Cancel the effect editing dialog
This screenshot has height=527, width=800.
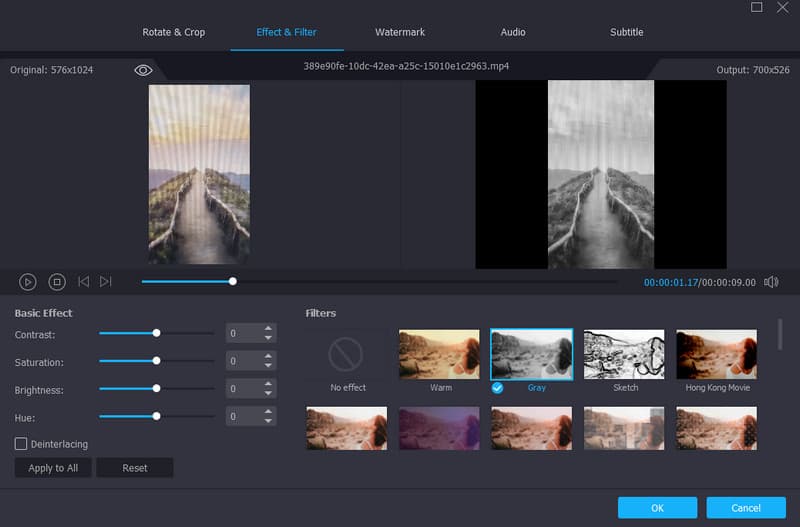[746, 508]
